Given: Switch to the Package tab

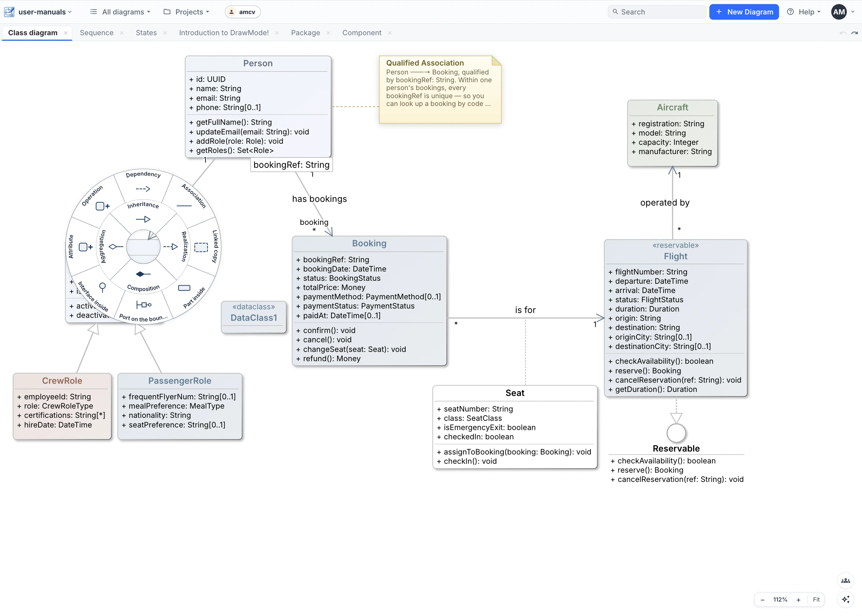Looking at the screenshot, I should pos(306,33).
